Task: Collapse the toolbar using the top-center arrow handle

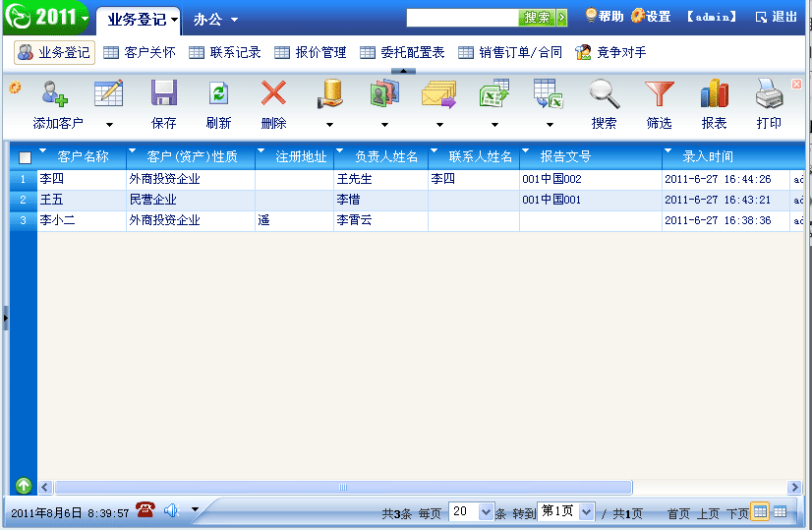Action: point(403,71)
